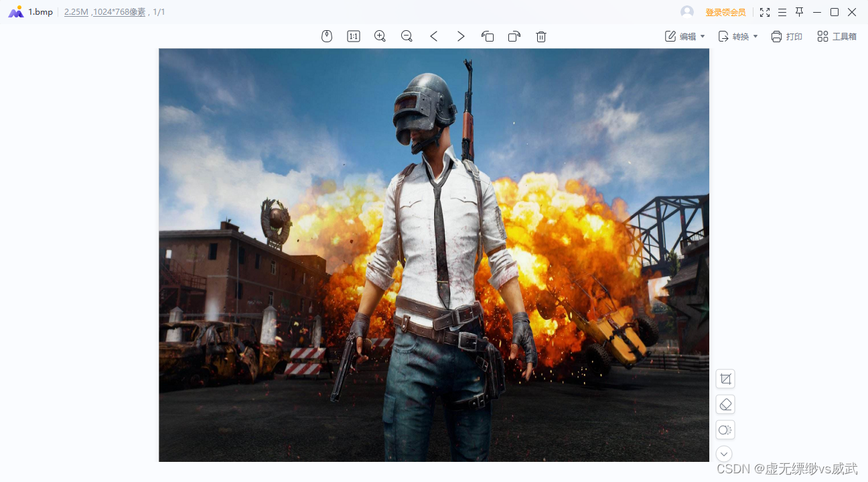Viewport: 868px width, 482px height.
Task: Open the 工具箱 toolbox
Action: 837,36
